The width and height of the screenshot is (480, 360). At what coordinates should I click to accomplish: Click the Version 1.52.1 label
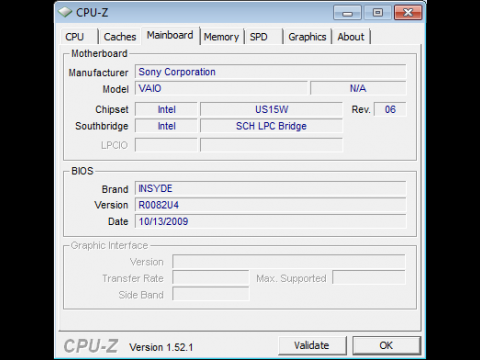click(161, 347)
